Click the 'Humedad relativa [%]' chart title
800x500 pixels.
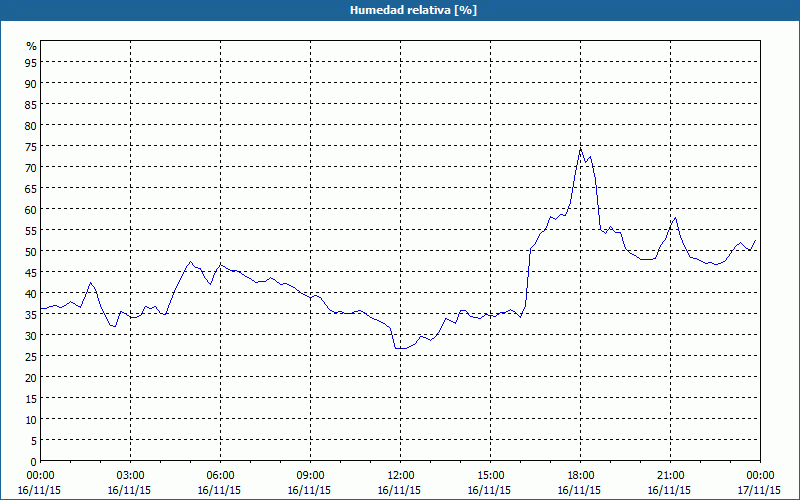(413, 10)
